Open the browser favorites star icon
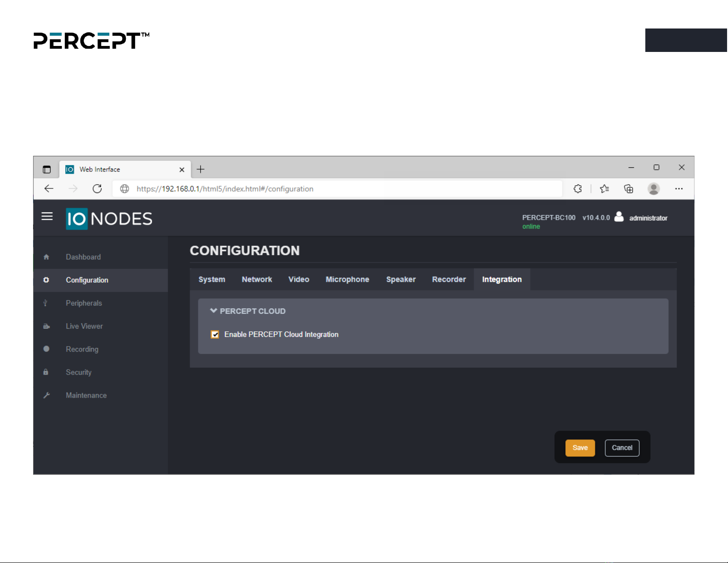This screenshot has width=728, height=563. [604, 188]
